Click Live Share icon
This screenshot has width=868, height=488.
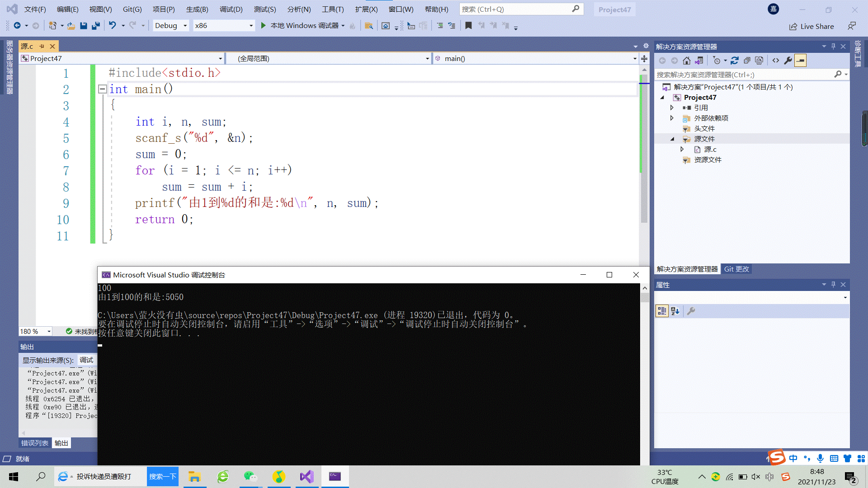click(793, 27)
